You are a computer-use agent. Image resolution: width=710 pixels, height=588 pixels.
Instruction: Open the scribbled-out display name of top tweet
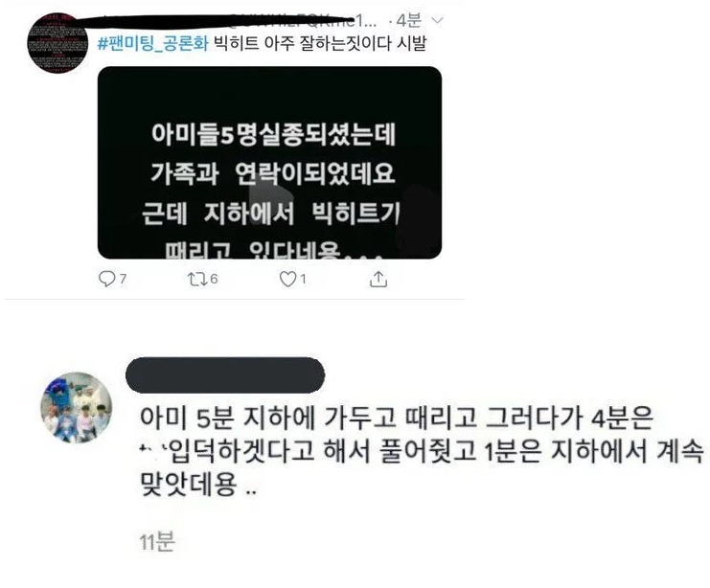point(163,21)
